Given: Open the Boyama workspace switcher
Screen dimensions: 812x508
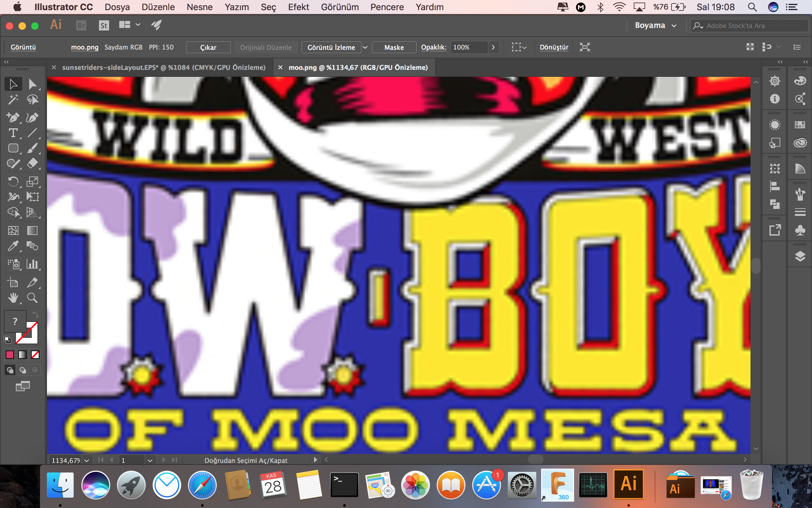Looking at the screenshot, I should (655, 25).
